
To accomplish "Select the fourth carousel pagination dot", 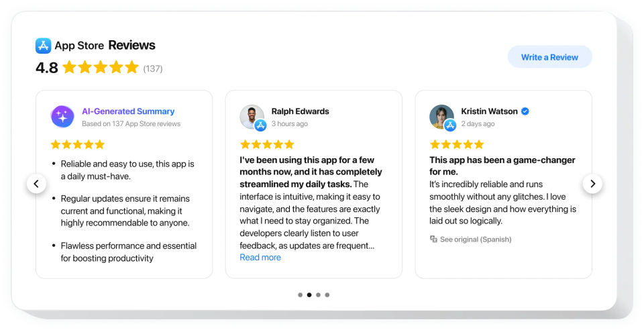I will 327,295.
